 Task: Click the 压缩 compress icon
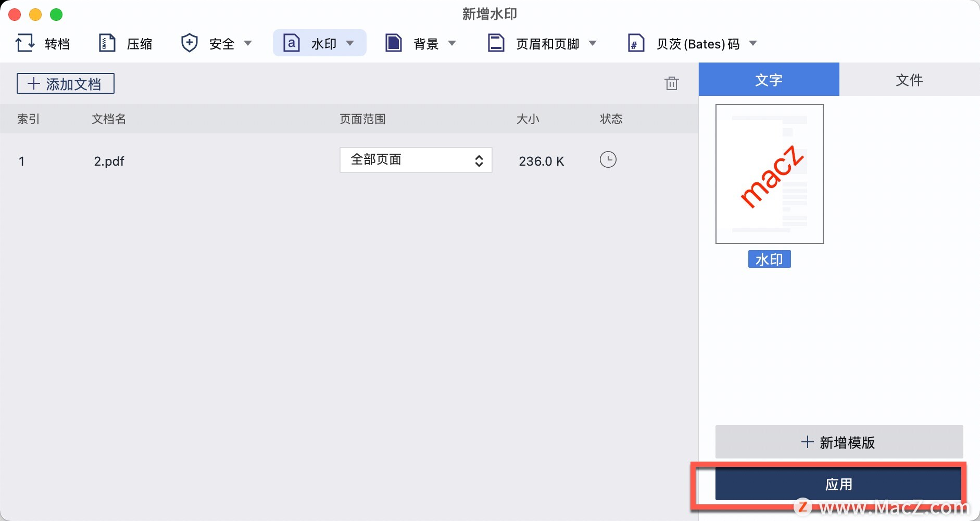tap(107, 43)
